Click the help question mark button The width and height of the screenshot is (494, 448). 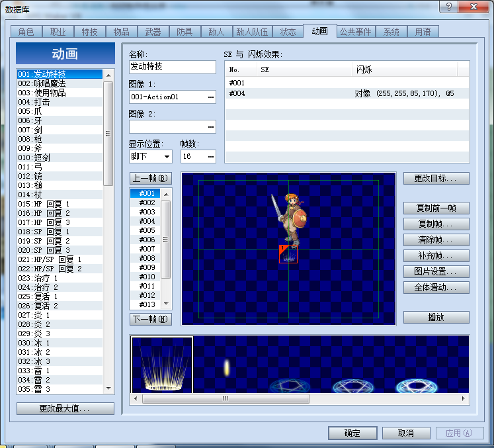click(449, 7)
